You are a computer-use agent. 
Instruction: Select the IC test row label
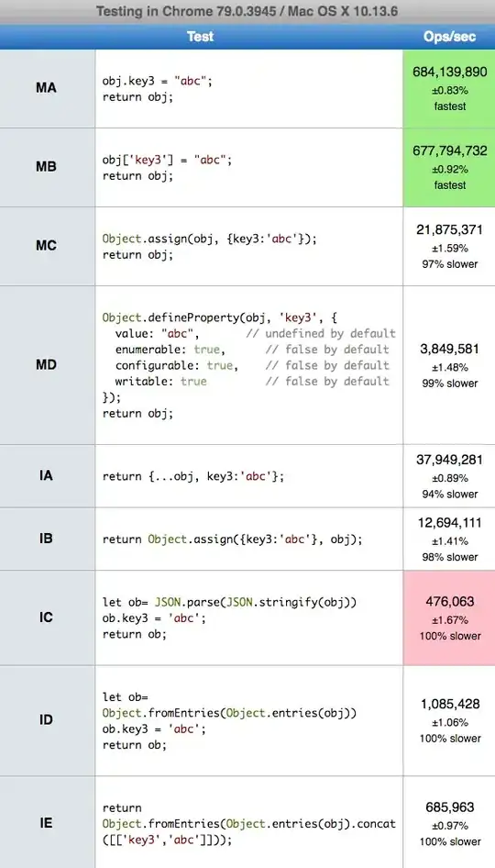[x=46, y=618]
